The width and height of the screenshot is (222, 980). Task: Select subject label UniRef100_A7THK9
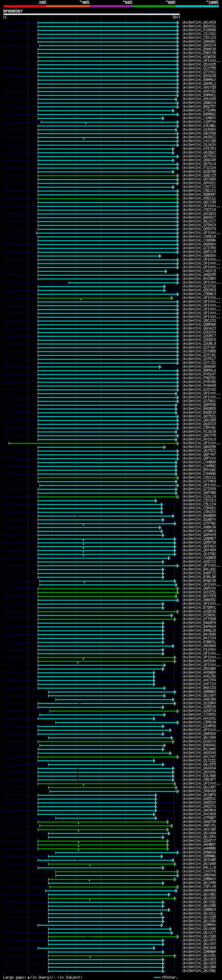(x=199, y=481)
